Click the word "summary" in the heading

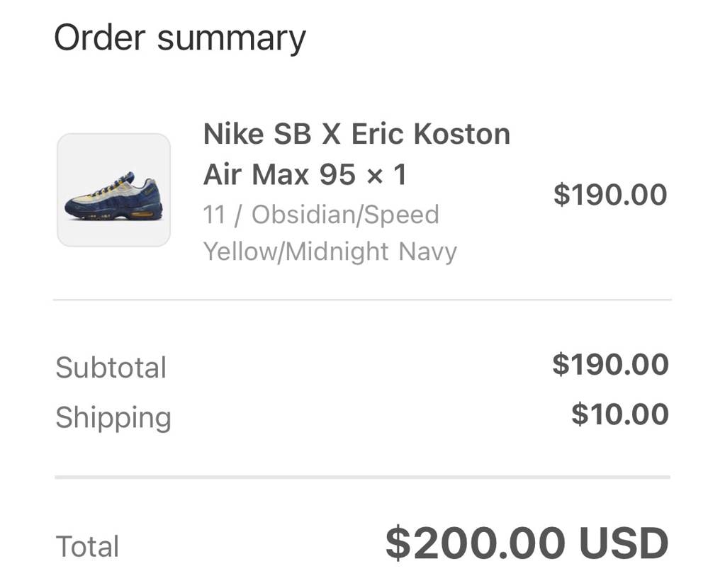[x=231, y=39]
